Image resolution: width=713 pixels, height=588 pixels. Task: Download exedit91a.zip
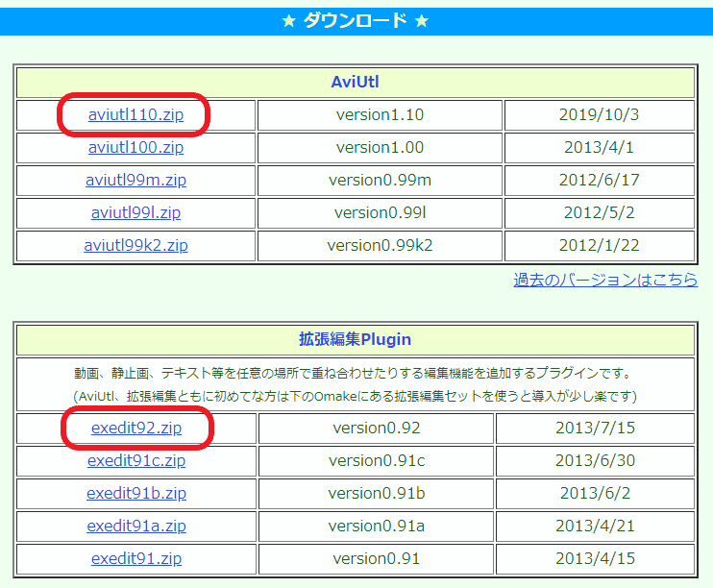(x=136, y=527)
